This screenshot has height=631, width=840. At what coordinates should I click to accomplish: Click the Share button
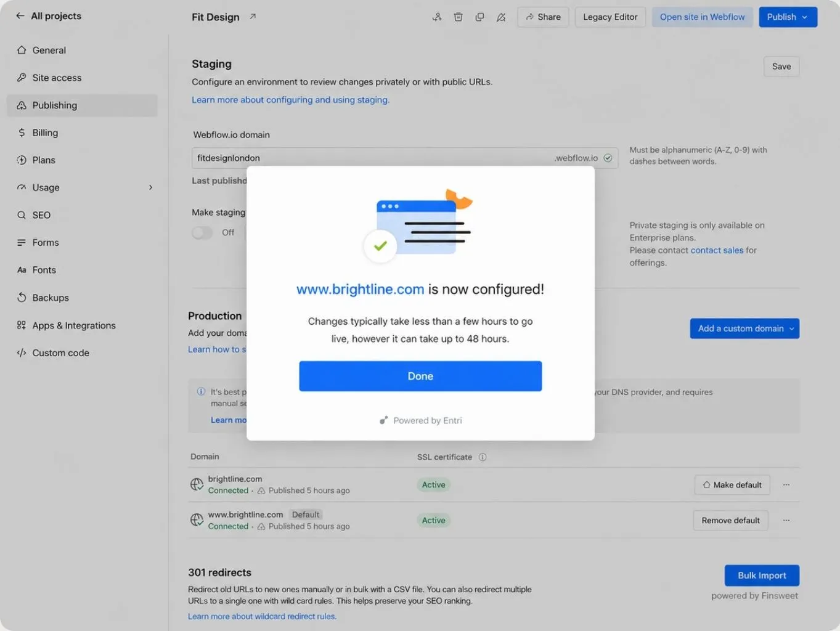[x=543, y=17]
